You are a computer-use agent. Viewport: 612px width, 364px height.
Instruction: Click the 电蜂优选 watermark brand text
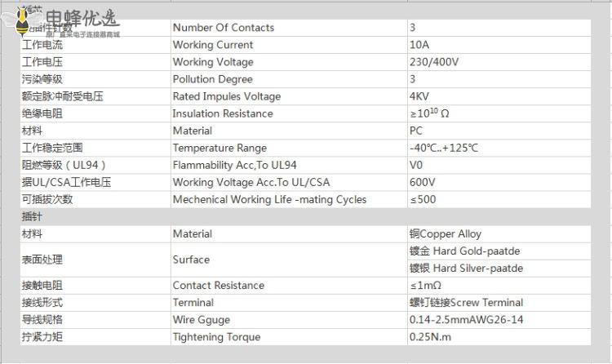click(x=82, y=18)
